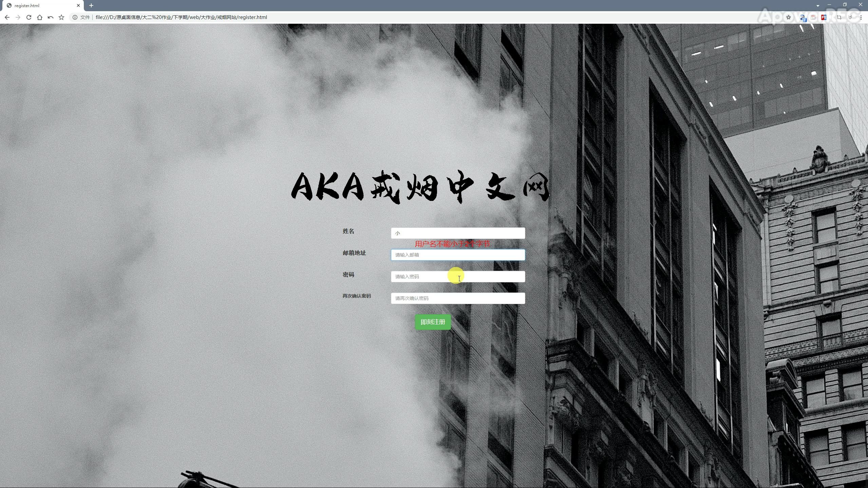The width and height of the screenshot is (868, 488).
Task: Click the 再次确认密码 confirm password field
Action: click(458, 298)
